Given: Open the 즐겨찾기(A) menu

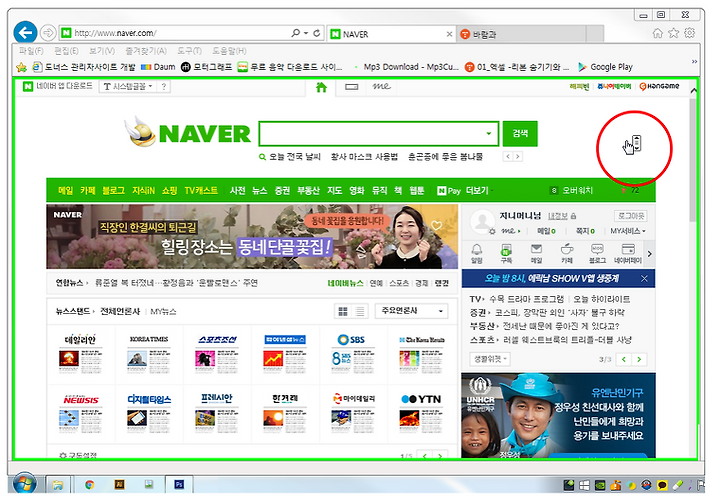Looking at the screenshot, I should point(146,51).
